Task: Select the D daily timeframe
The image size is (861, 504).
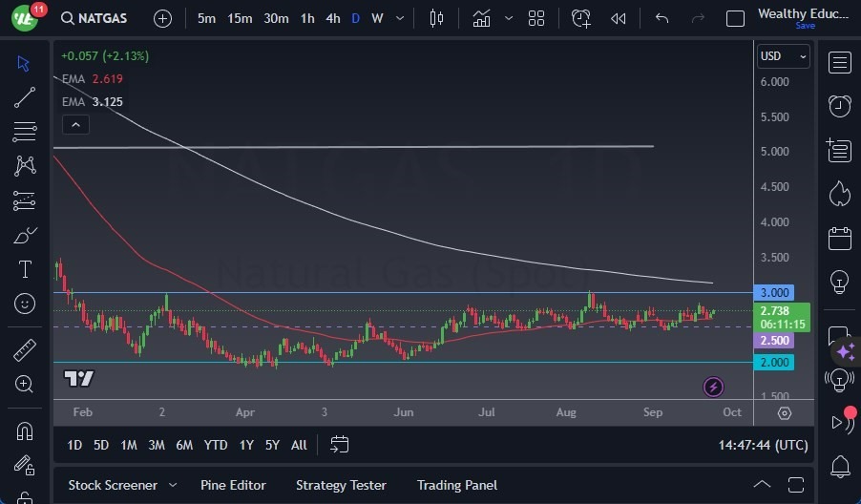Action: point(355,18)
